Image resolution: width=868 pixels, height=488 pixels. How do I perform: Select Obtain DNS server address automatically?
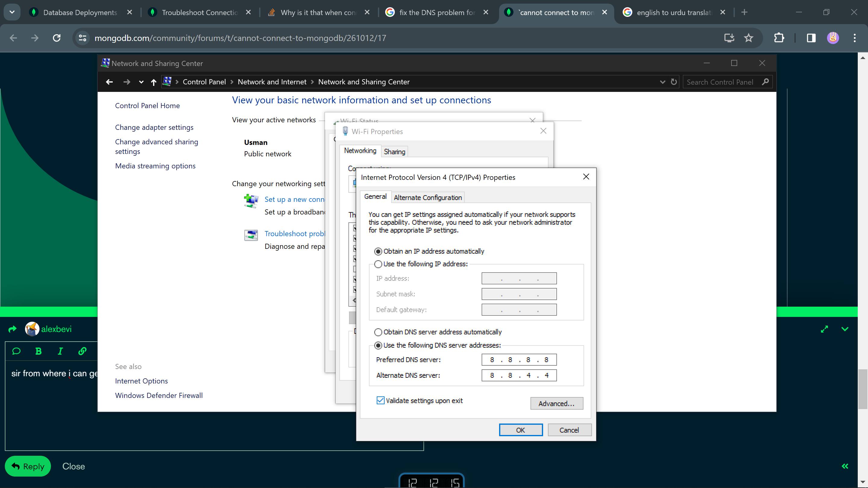point(378,332)
